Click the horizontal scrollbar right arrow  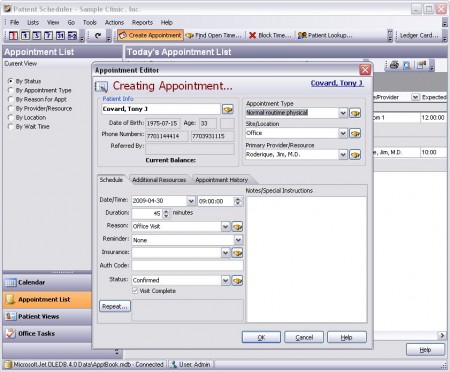point(442,335)
